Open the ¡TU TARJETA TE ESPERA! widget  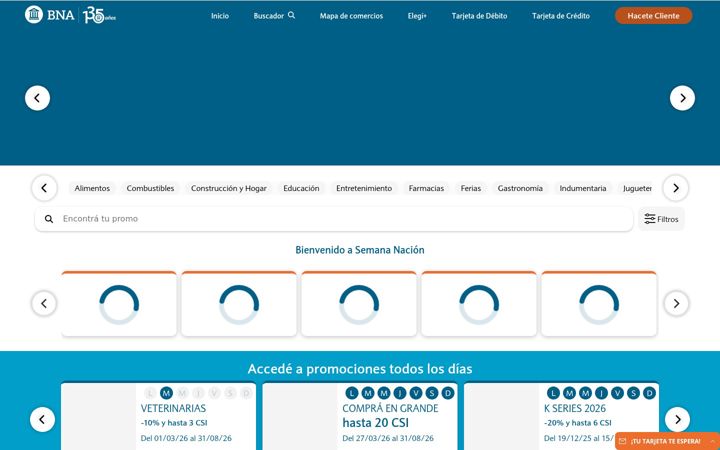[x=667, y=441]
